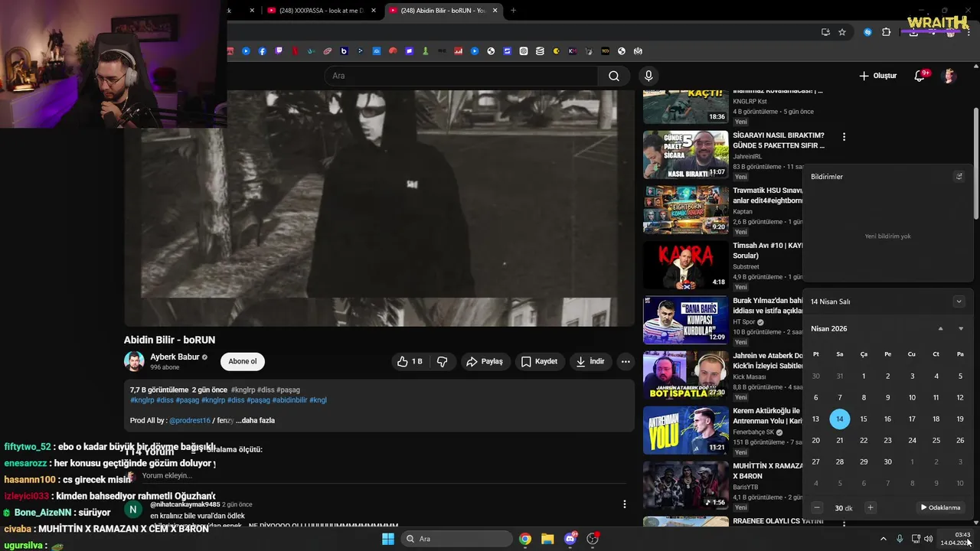This screenshot has height=551, width=980.
Task: Choose day 30 of Nisan in the calendar
Action: 887,461
